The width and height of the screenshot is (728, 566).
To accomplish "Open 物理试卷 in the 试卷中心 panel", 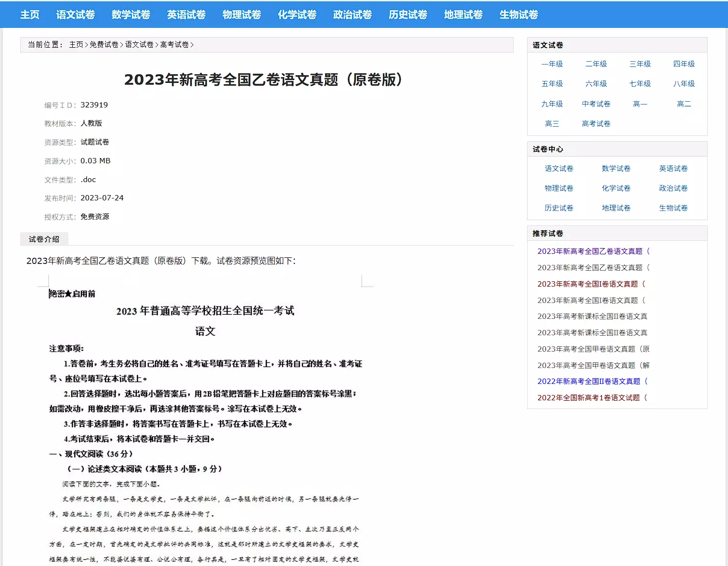I will tap(559, 188).
